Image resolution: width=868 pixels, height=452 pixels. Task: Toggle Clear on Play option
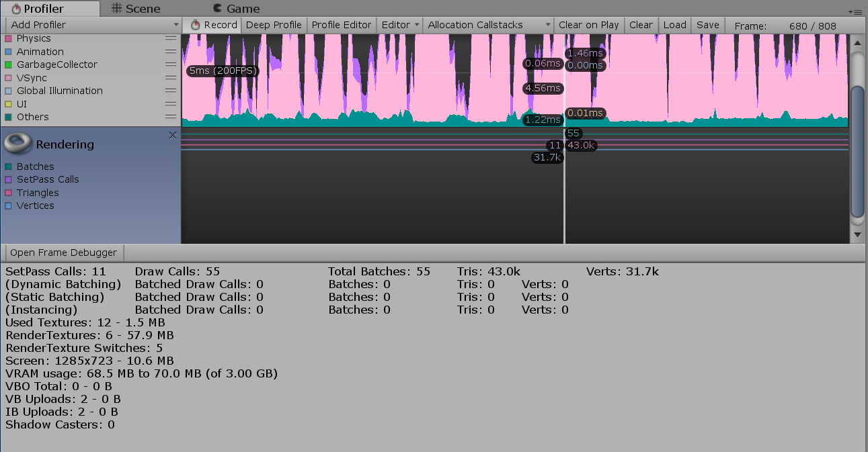pyautogui.click(x=588, y=25)
